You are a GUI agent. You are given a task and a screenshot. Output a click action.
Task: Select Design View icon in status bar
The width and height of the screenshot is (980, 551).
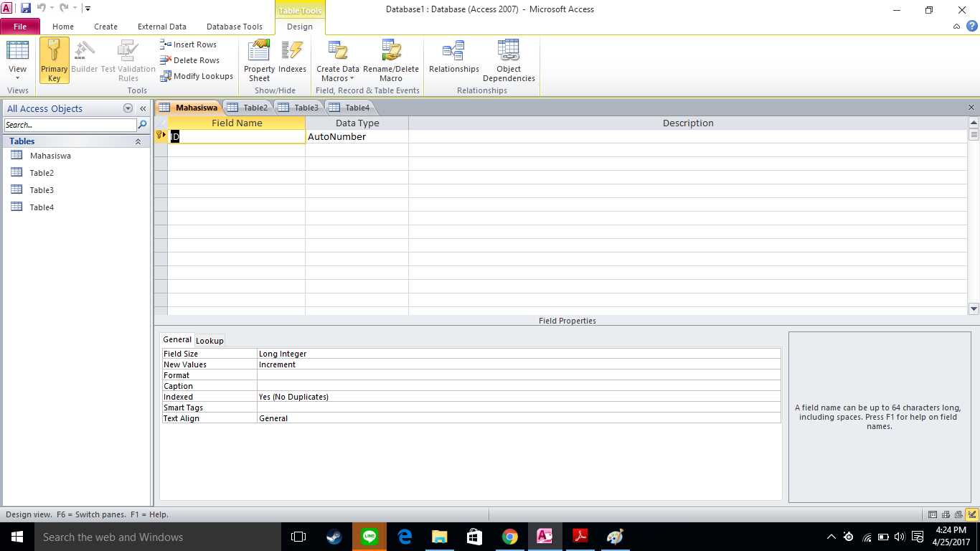[x=972, y=514]
